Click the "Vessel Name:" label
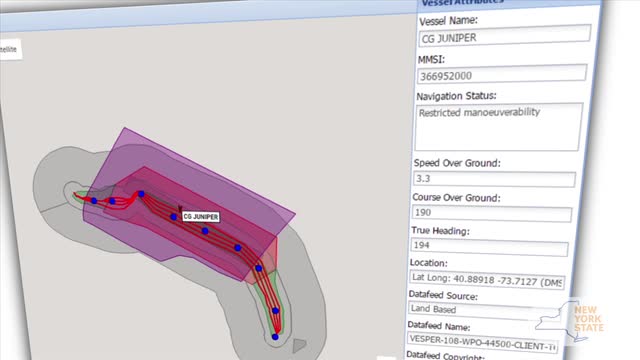 449,20
